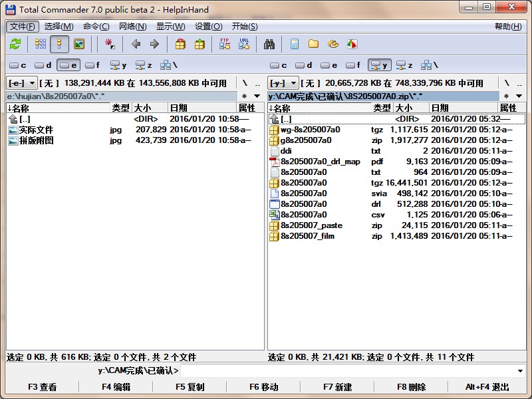Click F5 复制 button
This screenshot has height=399, width=532.
190,387
